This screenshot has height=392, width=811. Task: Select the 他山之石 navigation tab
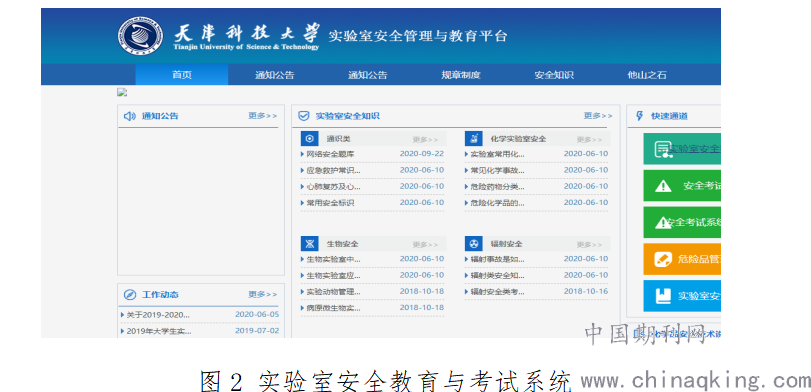[x=647, y=75]
